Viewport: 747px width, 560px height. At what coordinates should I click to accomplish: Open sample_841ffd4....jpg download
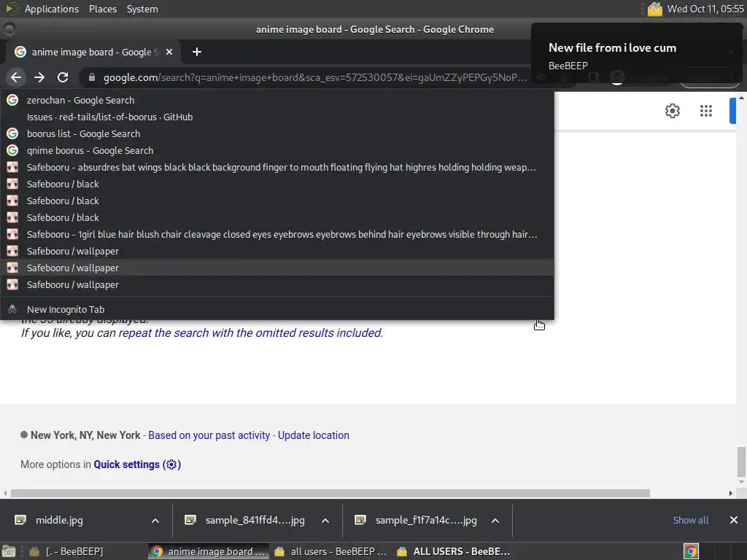pos(255,520)
